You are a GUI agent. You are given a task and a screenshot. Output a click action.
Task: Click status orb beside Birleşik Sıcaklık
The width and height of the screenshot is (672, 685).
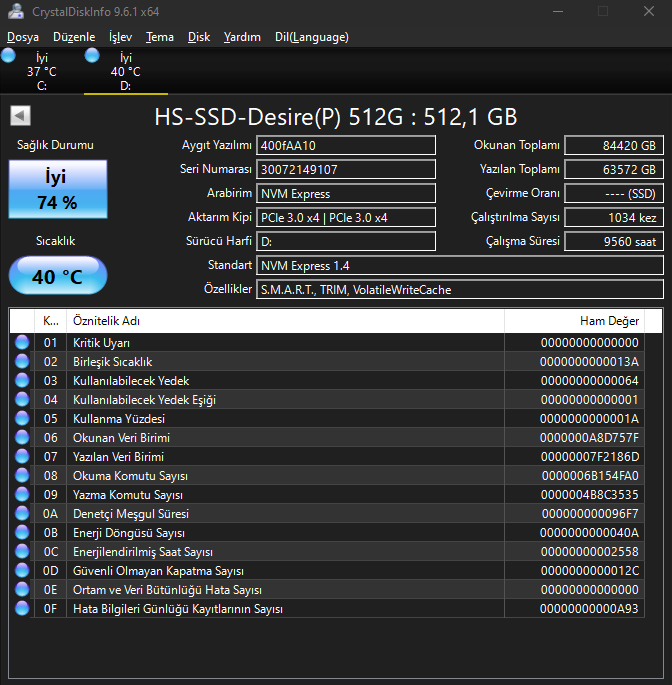pyautogui.click(x=23, y=362)
